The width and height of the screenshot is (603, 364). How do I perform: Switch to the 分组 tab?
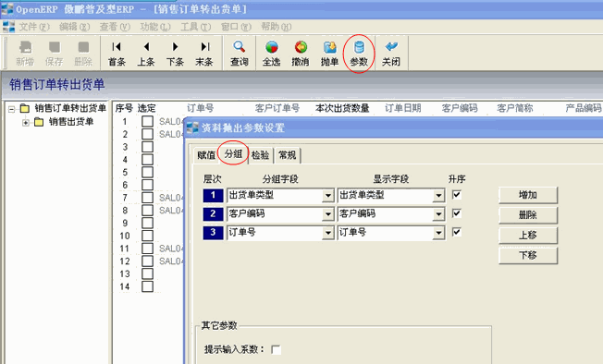[233, 154]
